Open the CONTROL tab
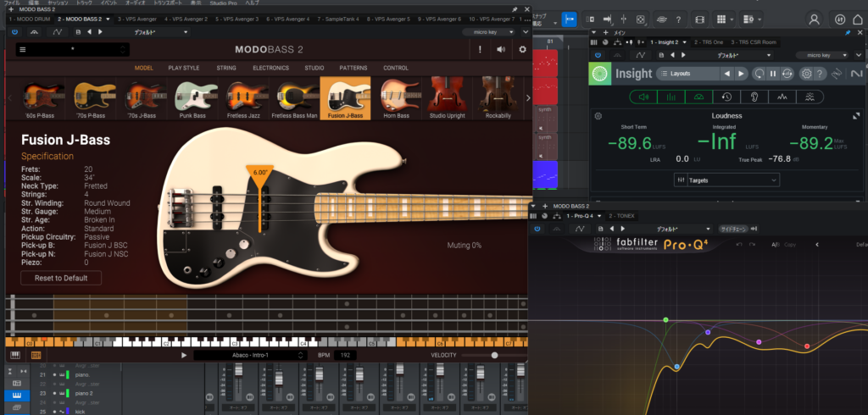868x415 pixels. coord(396,68)
